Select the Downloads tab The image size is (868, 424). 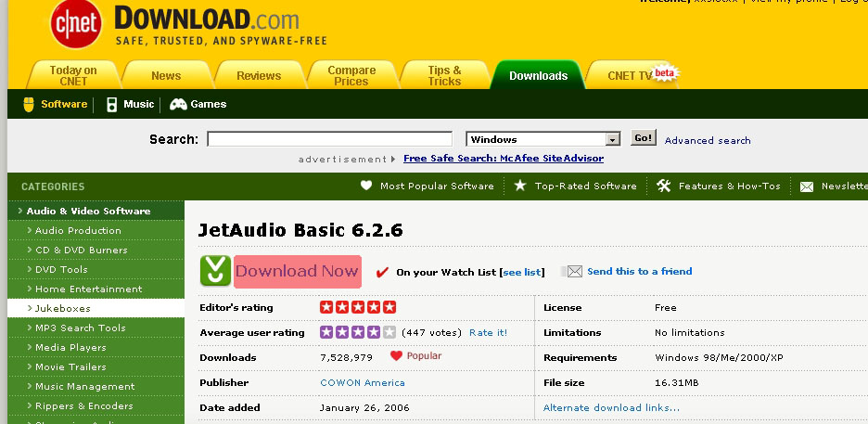pyautogui.click(x=538, y=76)
